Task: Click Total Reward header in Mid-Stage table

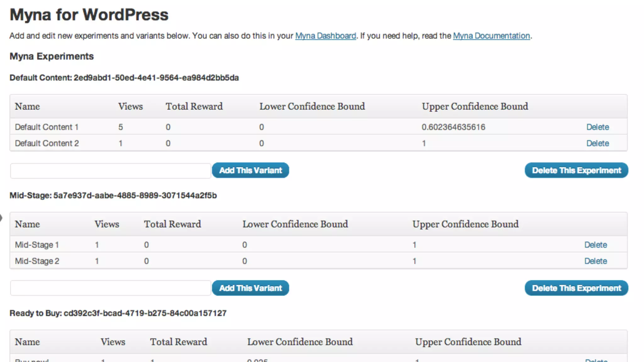Action: pos(172,224)
